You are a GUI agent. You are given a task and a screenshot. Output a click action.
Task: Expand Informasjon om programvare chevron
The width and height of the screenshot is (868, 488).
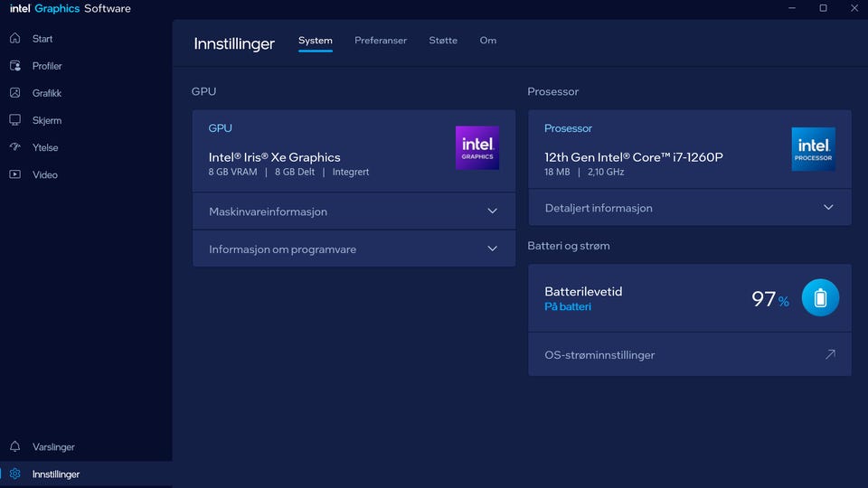tap(492, 249)
